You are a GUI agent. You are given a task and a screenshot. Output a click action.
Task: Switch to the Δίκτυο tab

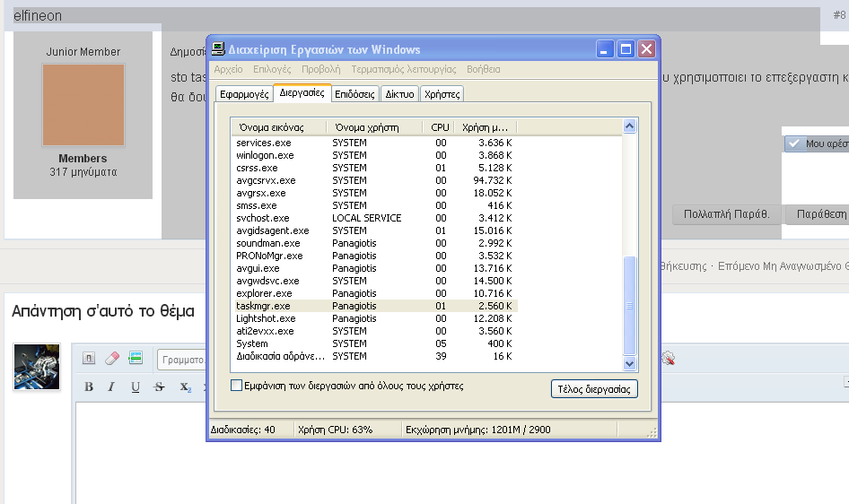pos(399,94)
